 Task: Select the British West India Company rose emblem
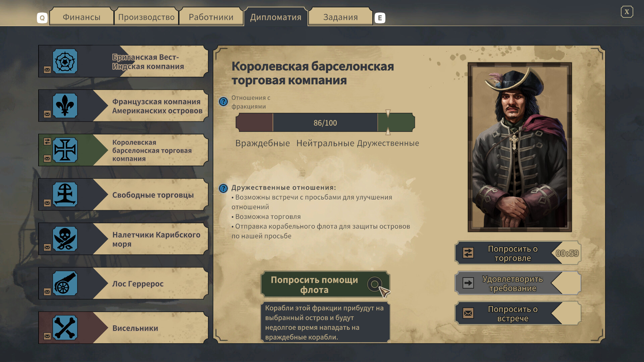[65, 61]
